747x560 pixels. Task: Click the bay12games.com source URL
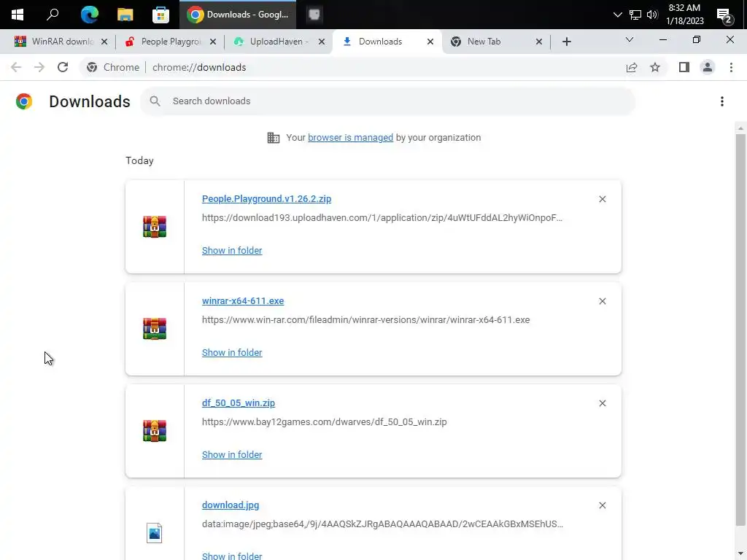point(324,422)
